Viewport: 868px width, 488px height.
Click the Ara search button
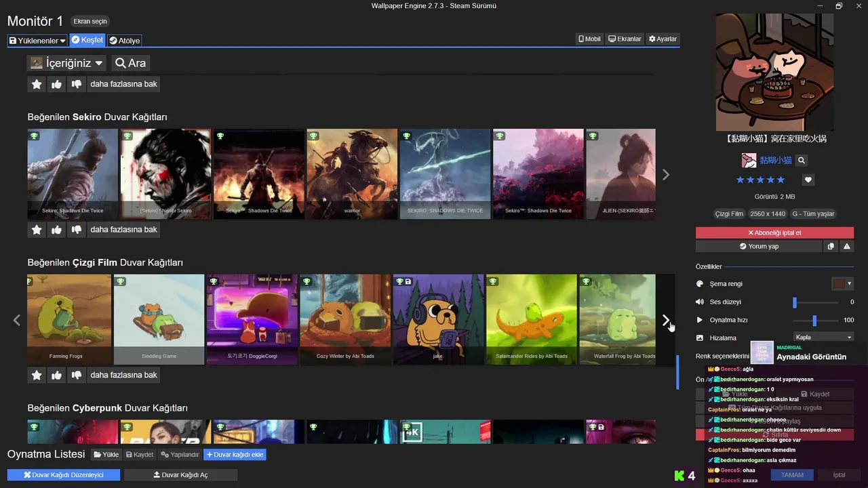click(x=130, y=63)
